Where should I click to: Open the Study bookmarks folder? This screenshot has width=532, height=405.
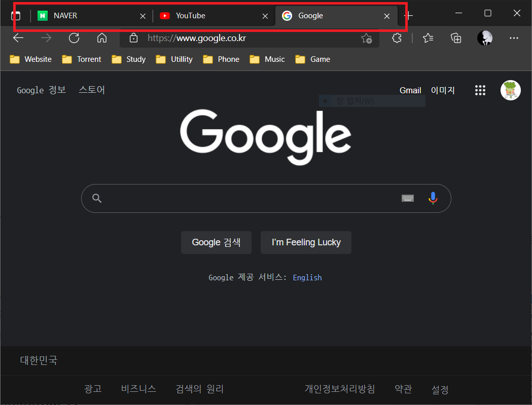pos(129,59)
